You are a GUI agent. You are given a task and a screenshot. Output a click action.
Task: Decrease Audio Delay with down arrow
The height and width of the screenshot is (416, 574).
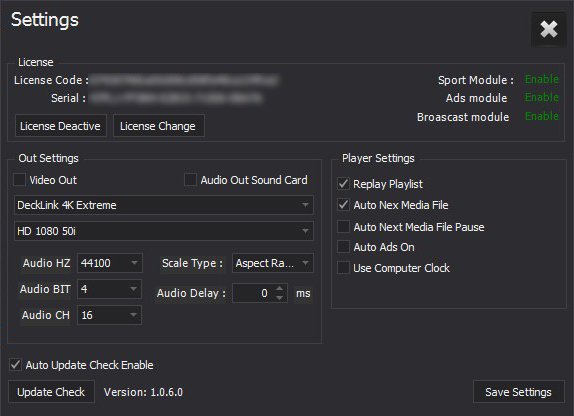click(x=279, y=298)
